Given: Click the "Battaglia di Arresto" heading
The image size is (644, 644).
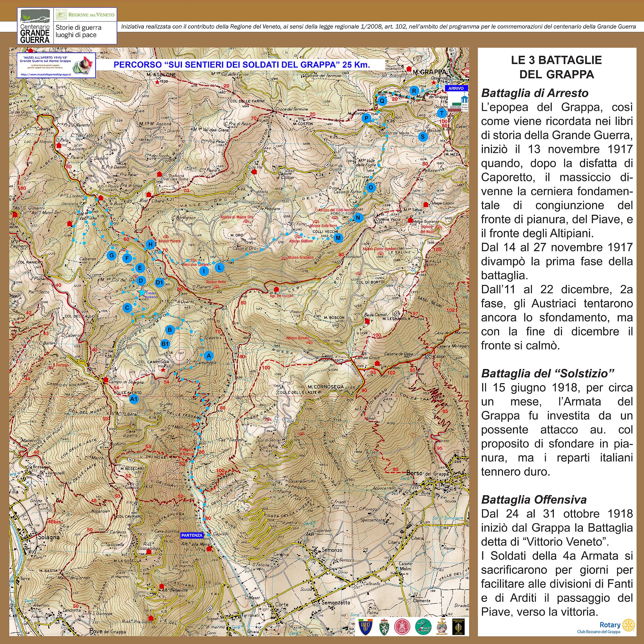Looking at the screenshot, I should 535,93.
